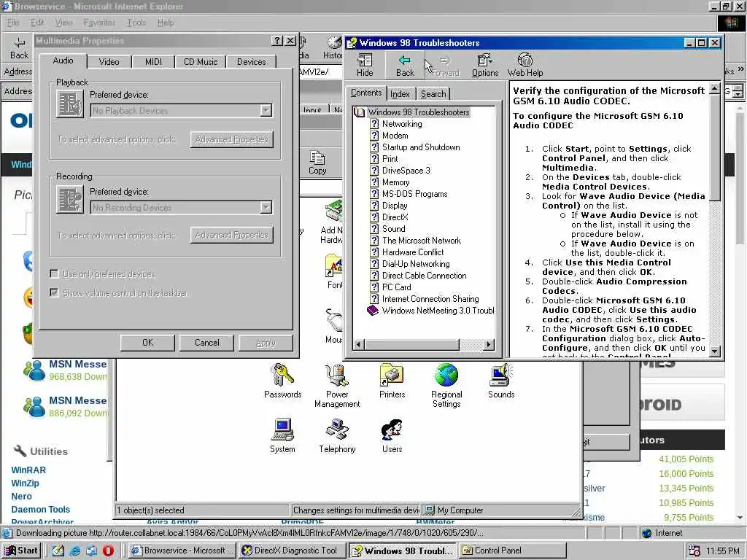Click Opera icon in quick launch
Image resolution: width=747 pixels, height=560 pixels.
pos(108,551)
